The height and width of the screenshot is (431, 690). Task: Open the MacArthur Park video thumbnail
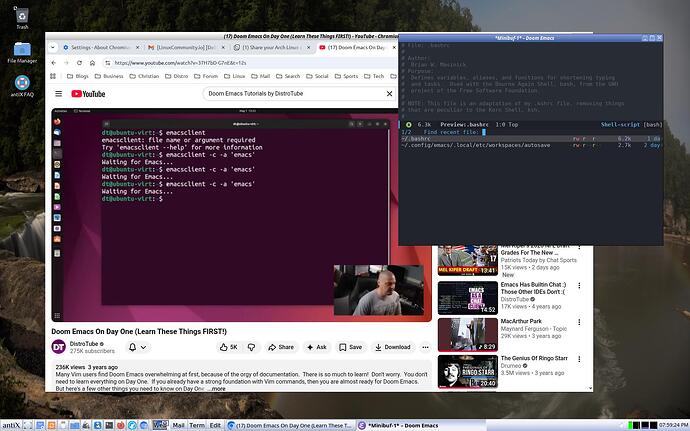pyautogui.click(x=467, y=335)
